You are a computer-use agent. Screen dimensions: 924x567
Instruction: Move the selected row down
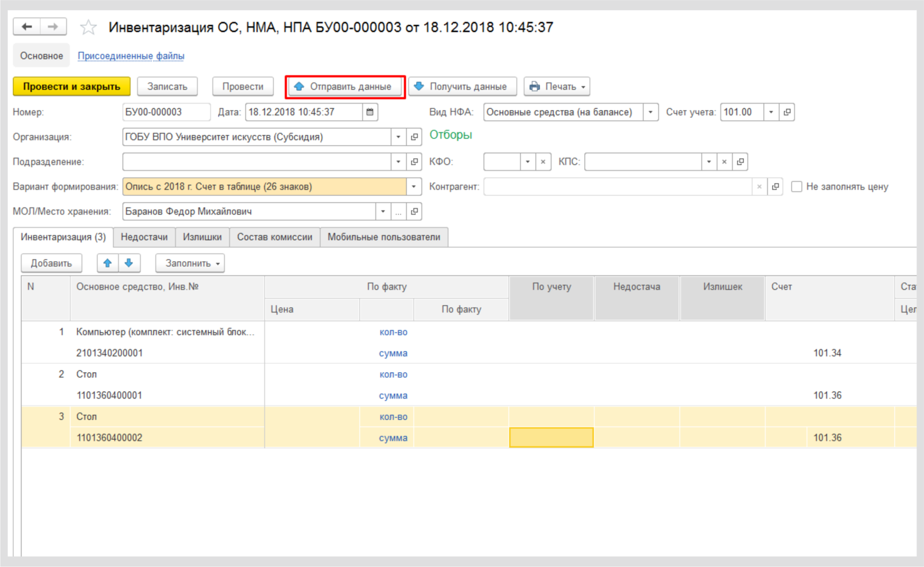129,263
